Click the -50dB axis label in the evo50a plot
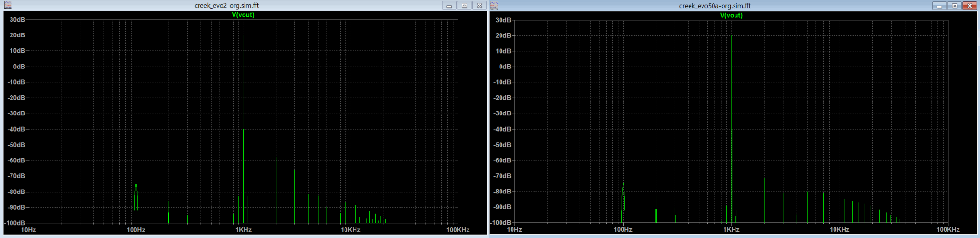This screenshot has height=238, width=980. point(502,145)
